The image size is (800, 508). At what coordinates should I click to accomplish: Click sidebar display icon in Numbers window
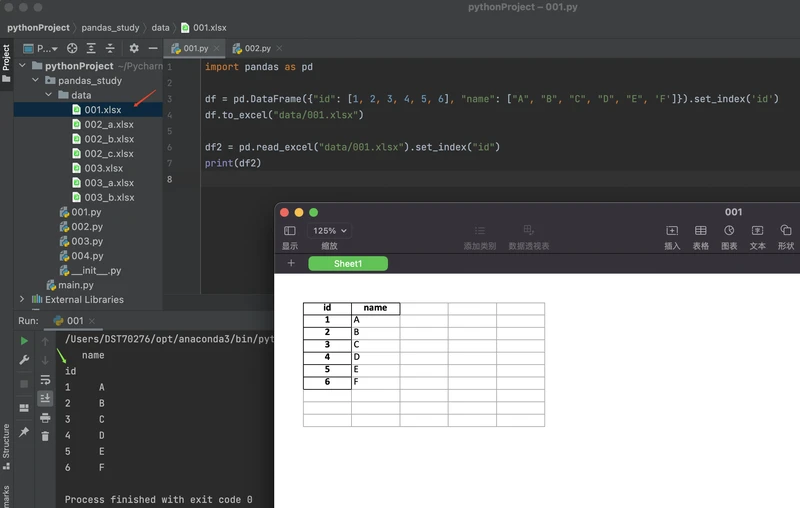290,231
